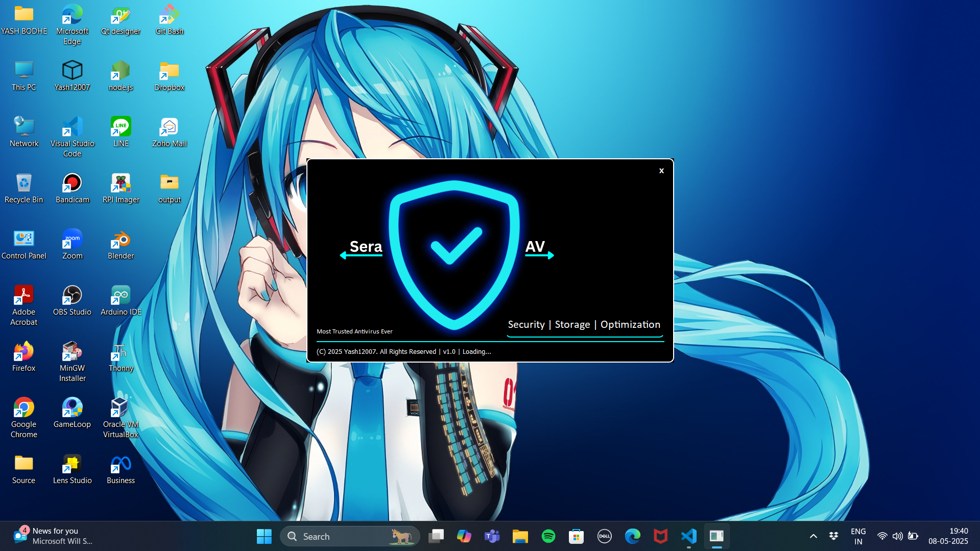Select the Microsoft Edge desktop shortcut

point(72,26)
